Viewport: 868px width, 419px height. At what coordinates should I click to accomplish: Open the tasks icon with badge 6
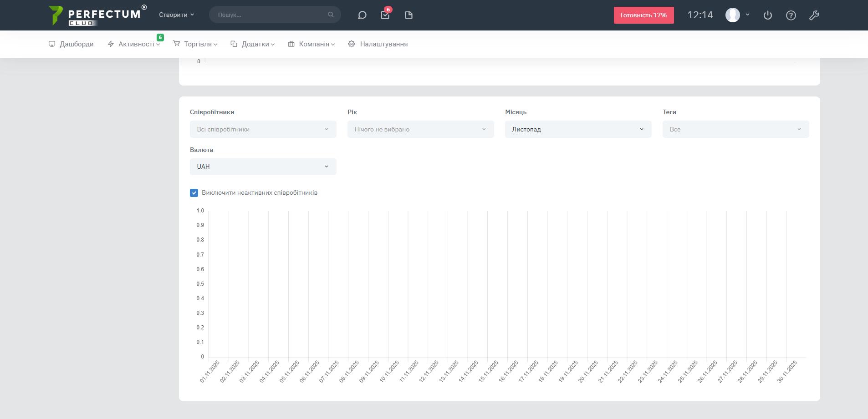[385, 15]
